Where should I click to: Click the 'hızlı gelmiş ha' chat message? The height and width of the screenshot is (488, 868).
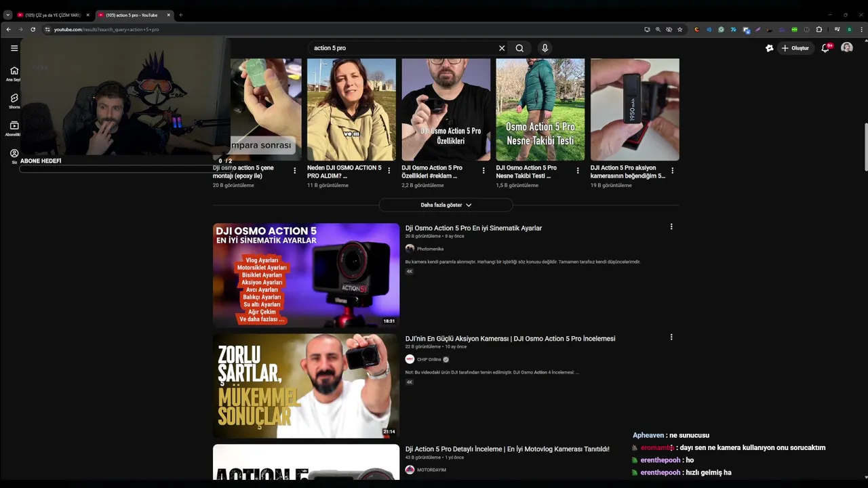[x=709, y=472]
